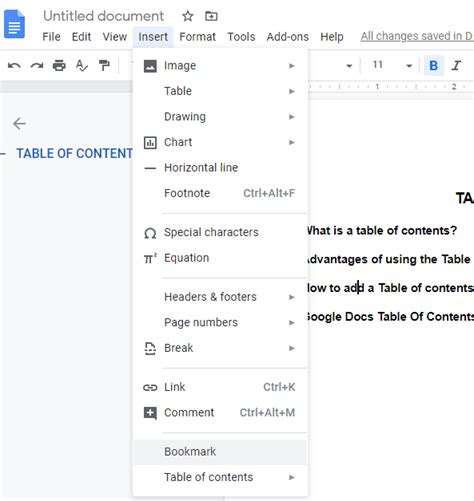
Task: Close the document outline with back arrow
Action: 19,124
